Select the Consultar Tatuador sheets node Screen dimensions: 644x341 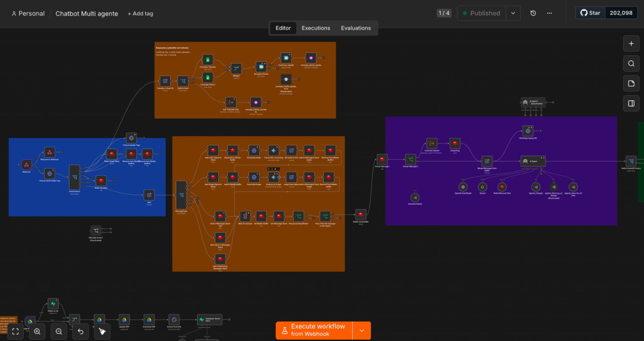208,60
